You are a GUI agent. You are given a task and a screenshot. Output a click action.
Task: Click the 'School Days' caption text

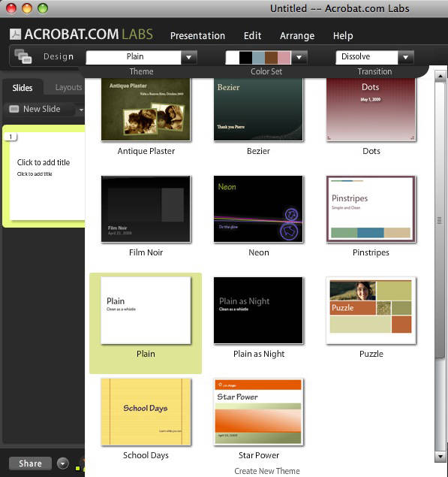[146, 455]
